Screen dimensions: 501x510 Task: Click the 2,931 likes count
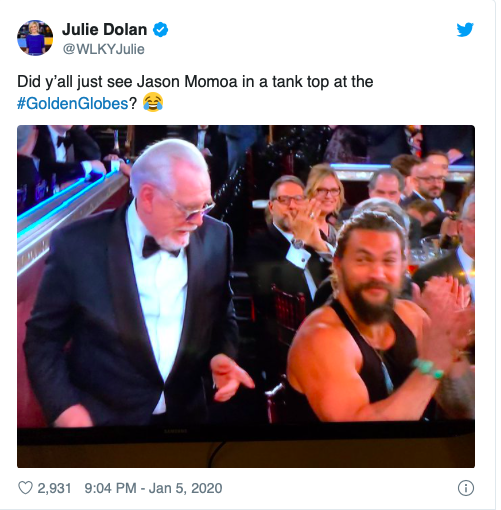point(54,488)
